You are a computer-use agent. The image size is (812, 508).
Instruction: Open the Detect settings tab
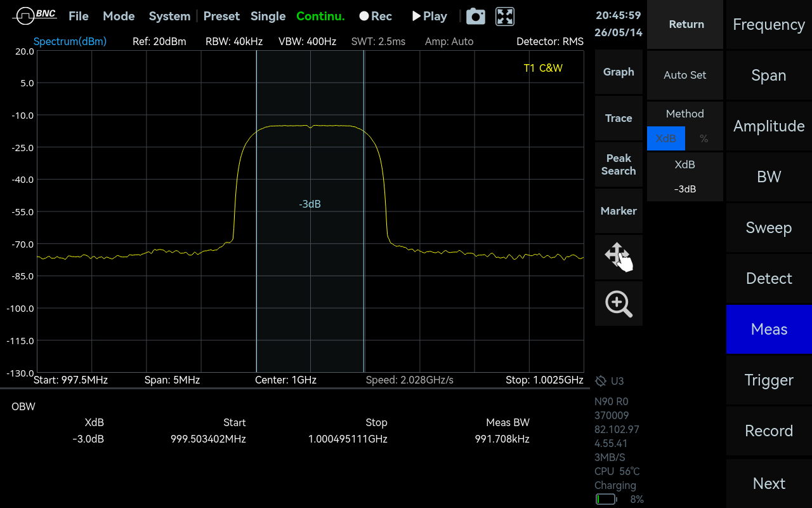tap(769, 278)
